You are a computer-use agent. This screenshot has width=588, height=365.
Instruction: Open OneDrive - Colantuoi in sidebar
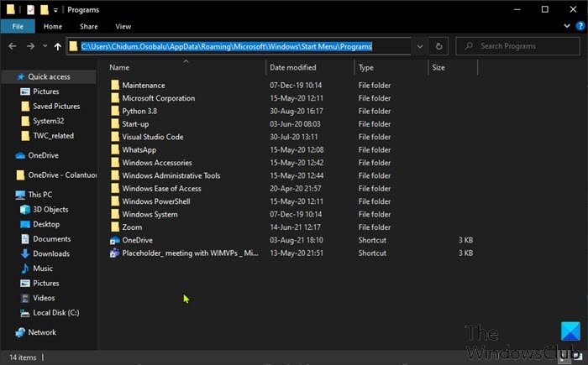(62, 175)
